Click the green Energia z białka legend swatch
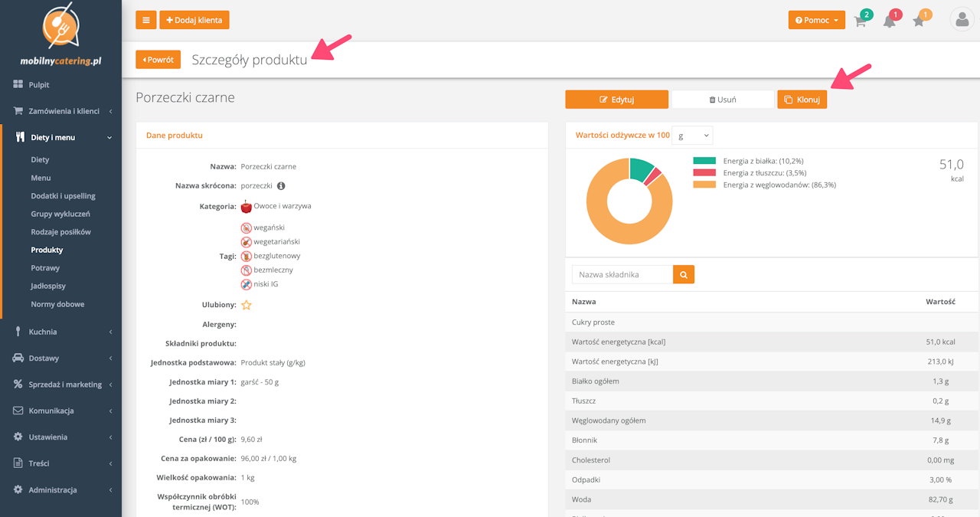The image size is (980, 517). tap(704, 161)
